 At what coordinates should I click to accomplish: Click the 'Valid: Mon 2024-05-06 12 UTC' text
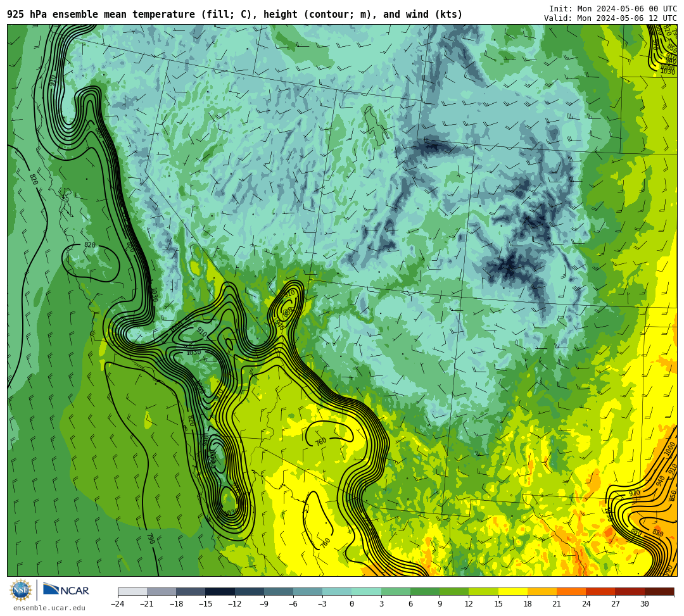coord(611,18)
